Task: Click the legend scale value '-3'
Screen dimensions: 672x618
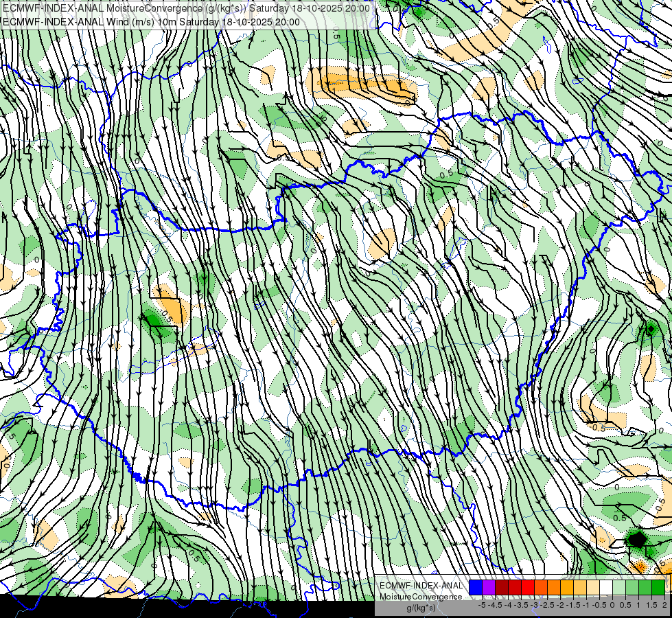Action: point(534,605)
